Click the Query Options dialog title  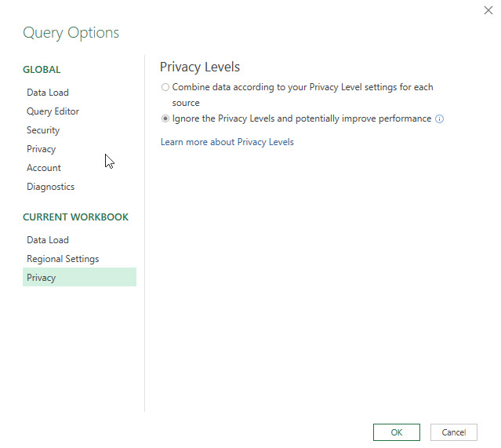[71, 33]
